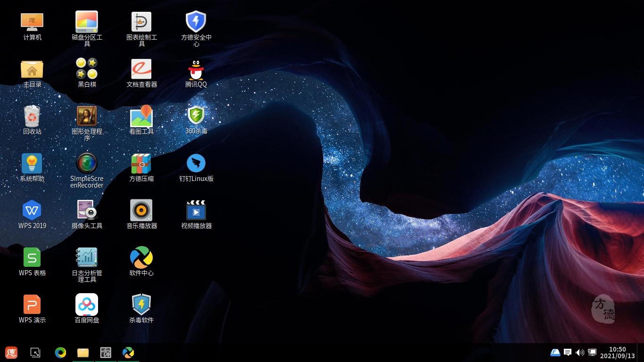Open the notification message icon in system tray
Viewport: 644px width, 362px height.
pyautogui.click(x=568, y=353)
